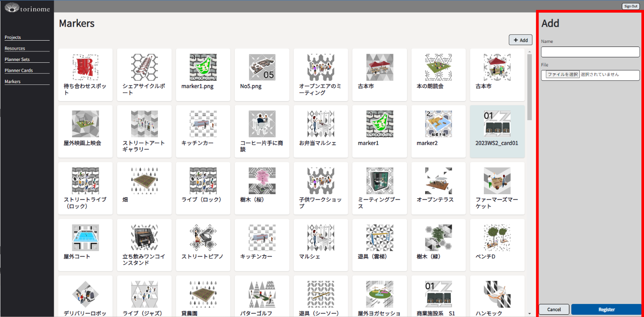Pick the 樹木（桜） marker icon
This screenshot has height=317, width=644.
tap(262, 181)
